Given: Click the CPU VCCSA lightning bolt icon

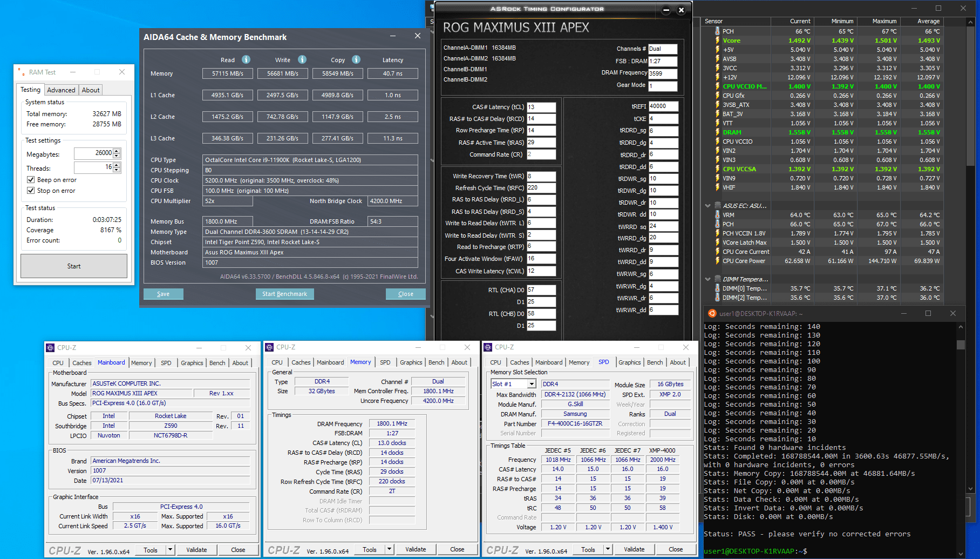Looking at the screenshot, I should click(x=717, y=169).
